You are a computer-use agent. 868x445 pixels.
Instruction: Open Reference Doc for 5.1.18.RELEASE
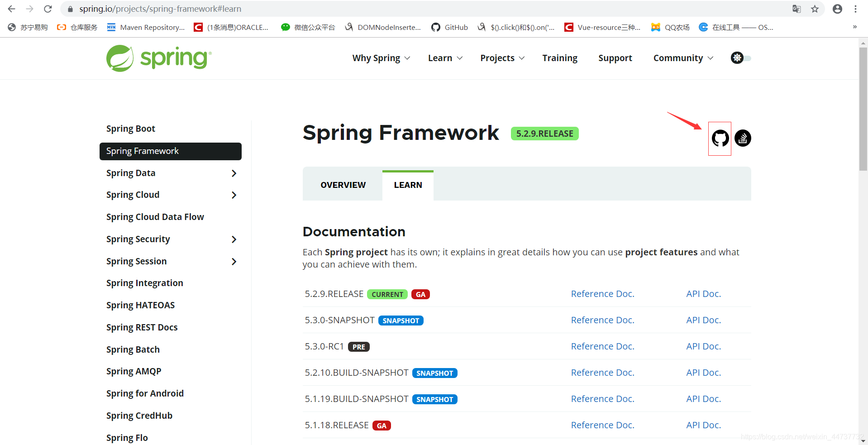602,425
